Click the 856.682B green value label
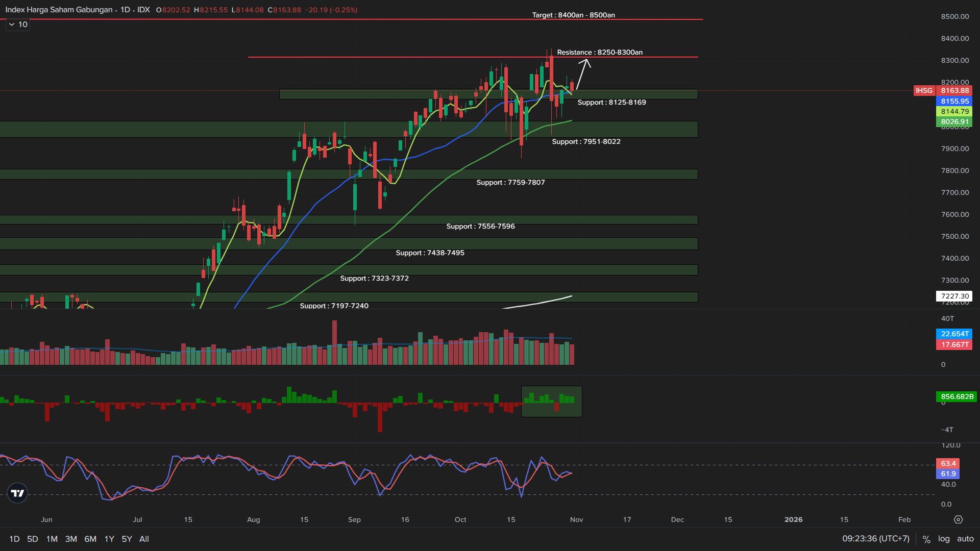Image resolution: width=980 pixels, height=551 pixels. tap(957, 396)
